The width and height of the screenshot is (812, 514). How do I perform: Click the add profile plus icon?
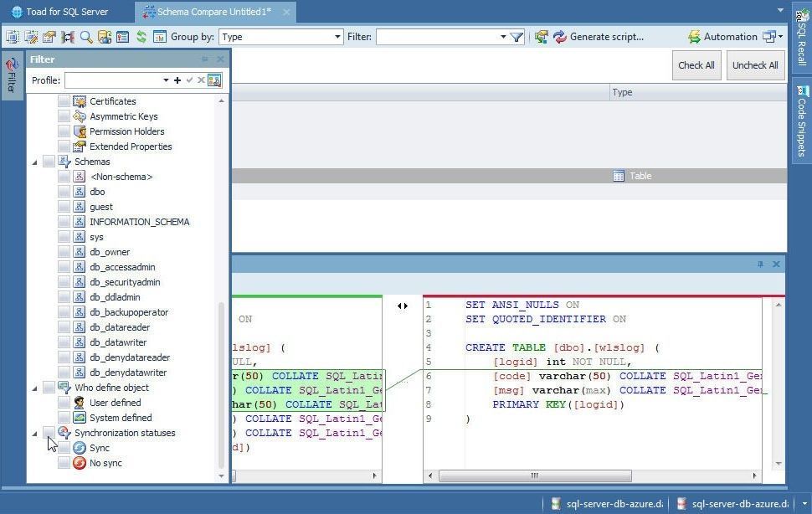pyautogui.click(x=177, y=80)
